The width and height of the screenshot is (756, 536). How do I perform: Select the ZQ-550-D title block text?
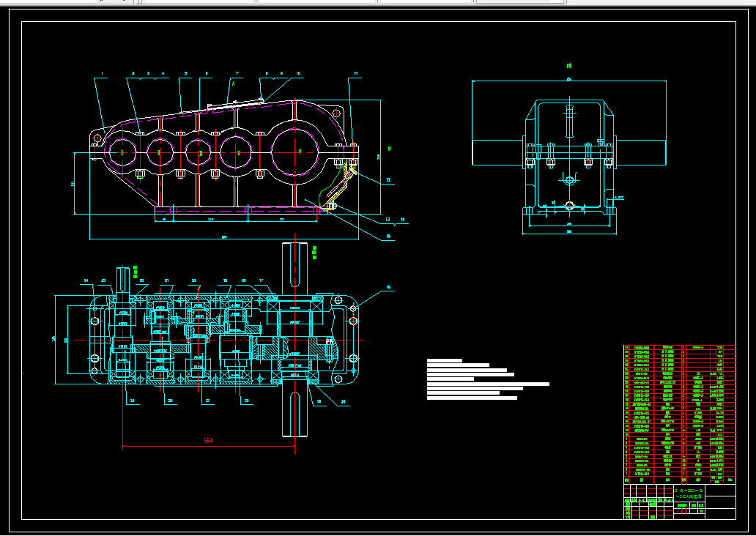point(689,490)
